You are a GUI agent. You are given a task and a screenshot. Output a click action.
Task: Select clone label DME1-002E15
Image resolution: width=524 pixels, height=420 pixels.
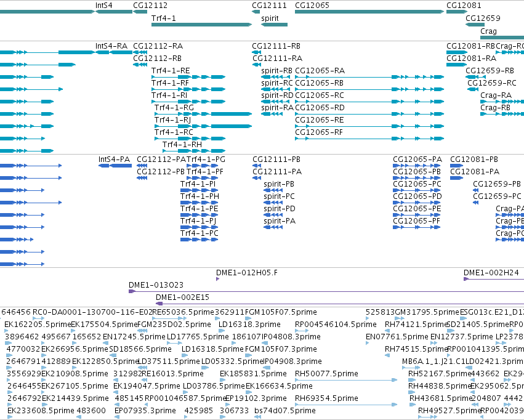pos(182,297)
